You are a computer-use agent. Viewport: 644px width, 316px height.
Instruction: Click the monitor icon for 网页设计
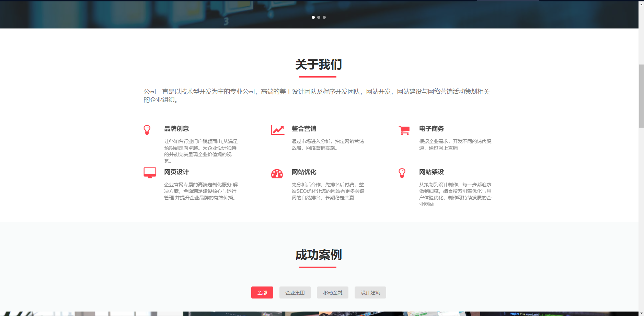[150, 173]
